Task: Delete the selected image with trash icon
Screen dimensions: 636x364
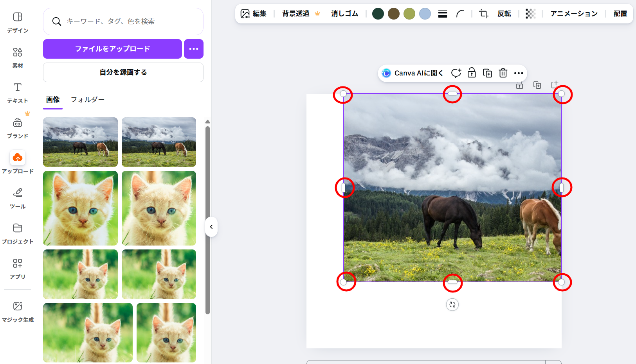Action: [503, 73]
